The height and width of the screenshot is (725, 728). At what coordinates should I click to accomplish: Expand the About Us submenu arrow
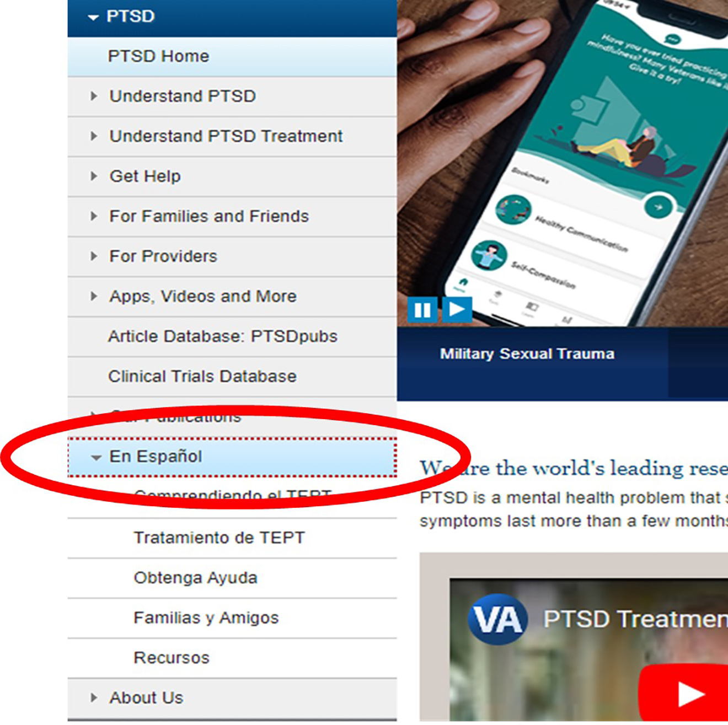94,697
